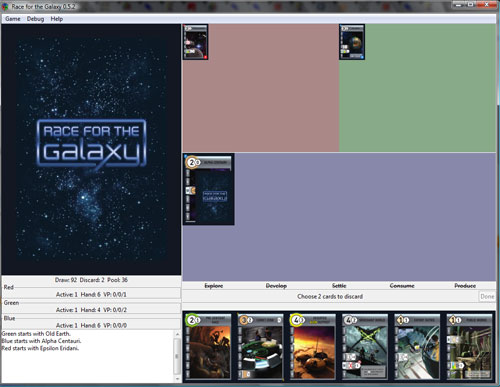
Task: Choose the gray cost 4 Merchant World card
Action: (x=365, y=346)
